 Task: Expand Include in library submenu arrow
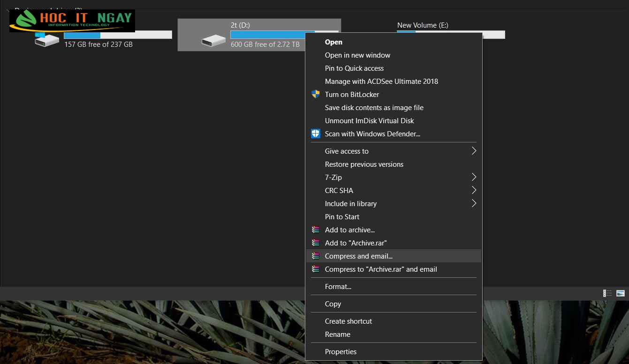[x=474, y=203]
